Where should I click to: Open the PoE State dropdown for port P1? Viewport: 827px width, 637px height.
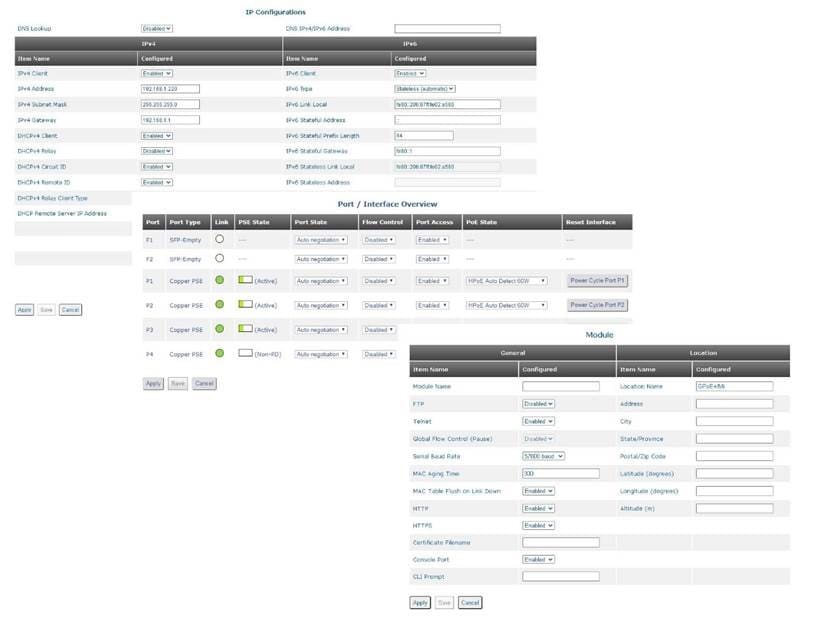click(x=507, y=281)
